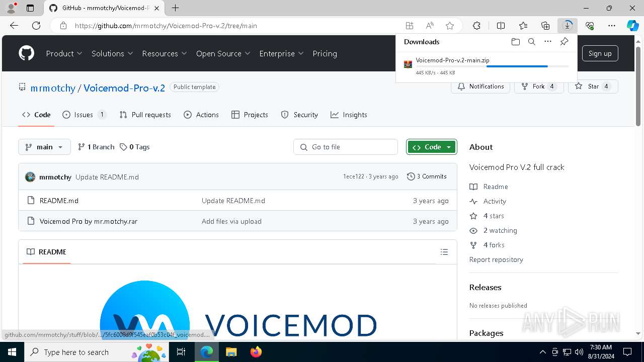Add page to favorites star icon
This screenshot has width=644, height=362.
[450, 26]
